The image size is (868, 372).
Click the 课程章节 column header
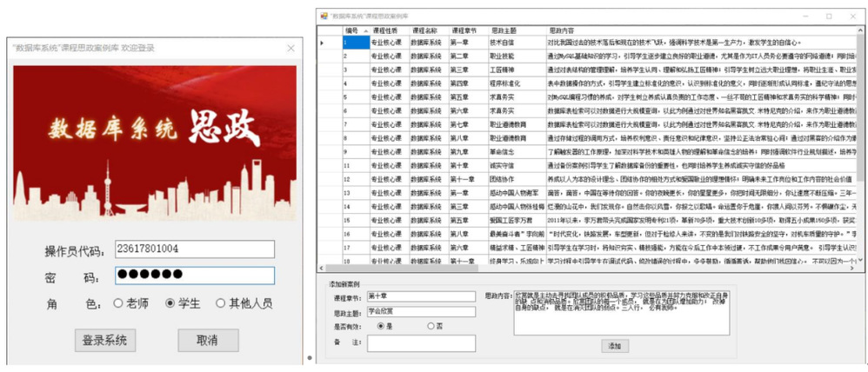pyautogui.click(x=463, y=30)
